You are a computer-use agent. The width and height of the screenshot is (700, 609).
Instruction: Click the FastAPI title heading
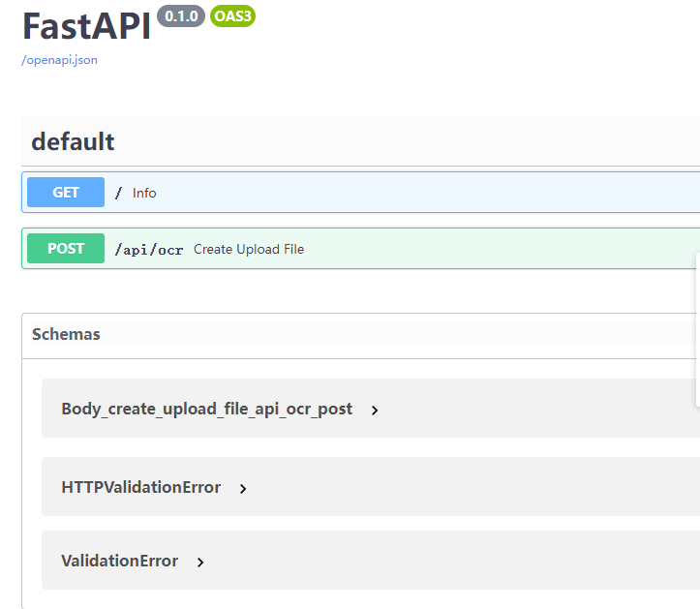(x=86, y=26)
